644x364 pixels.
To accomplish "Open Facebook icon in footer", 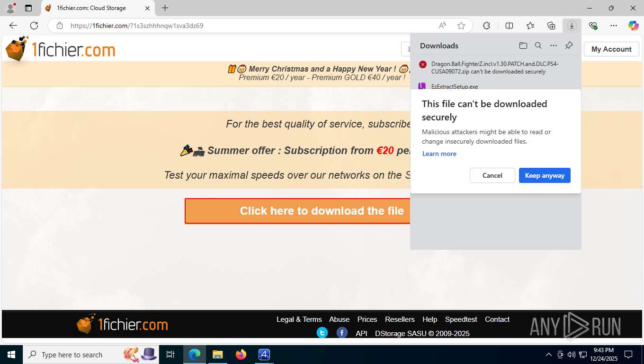I will pos(342,333).
